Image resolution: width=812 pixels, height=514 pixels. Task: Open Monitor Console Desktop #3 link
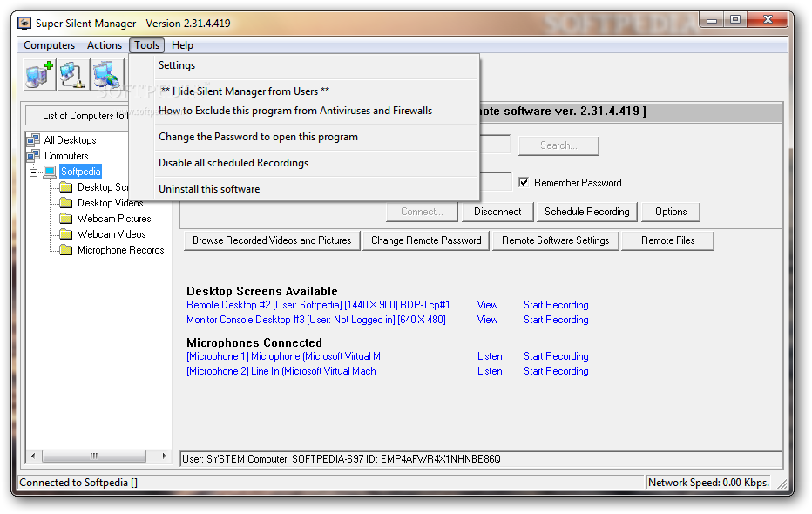click(316, 320)
